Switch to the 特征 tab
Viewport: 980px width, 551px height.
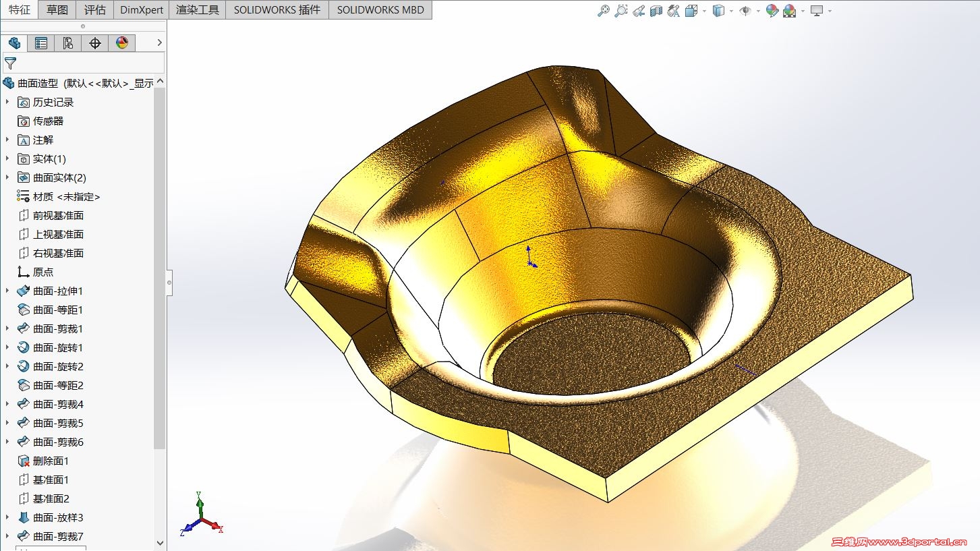pyautogui.click(x=19, y=9)
